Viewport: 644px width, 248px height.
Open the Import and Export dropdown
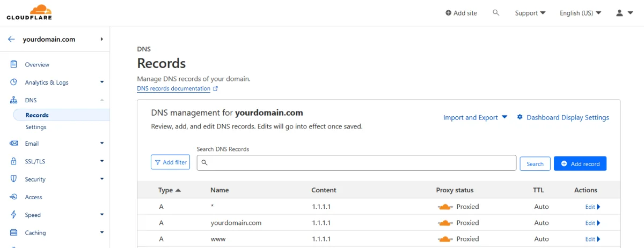[475, 117]
